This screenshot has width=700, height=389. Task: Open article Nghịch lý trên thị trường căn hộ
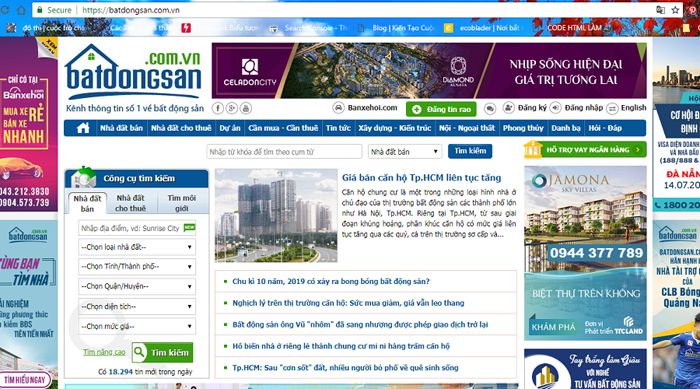[x=348, y=303]
